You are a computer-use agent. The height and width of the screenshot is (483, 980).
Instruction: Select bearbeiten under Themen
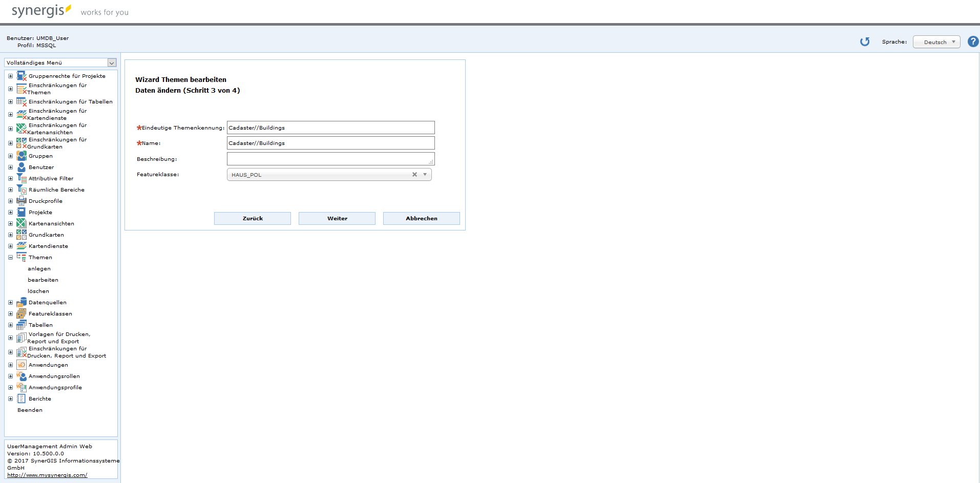click(43, 280)
